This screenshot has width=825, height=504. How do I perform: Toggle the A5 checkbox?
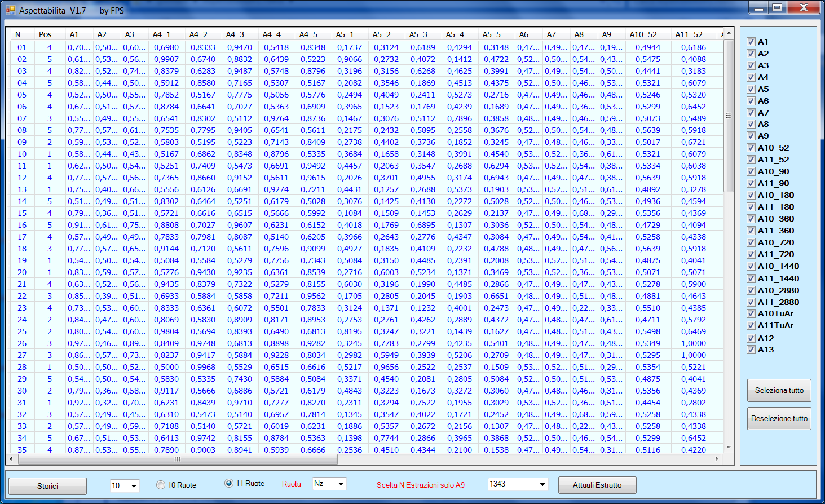pyautogui.click(x=751, y=89)
